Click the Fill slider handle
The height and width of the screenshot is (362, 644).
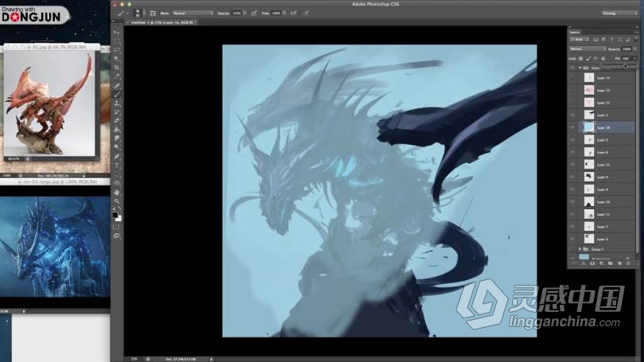click(626, 66)
